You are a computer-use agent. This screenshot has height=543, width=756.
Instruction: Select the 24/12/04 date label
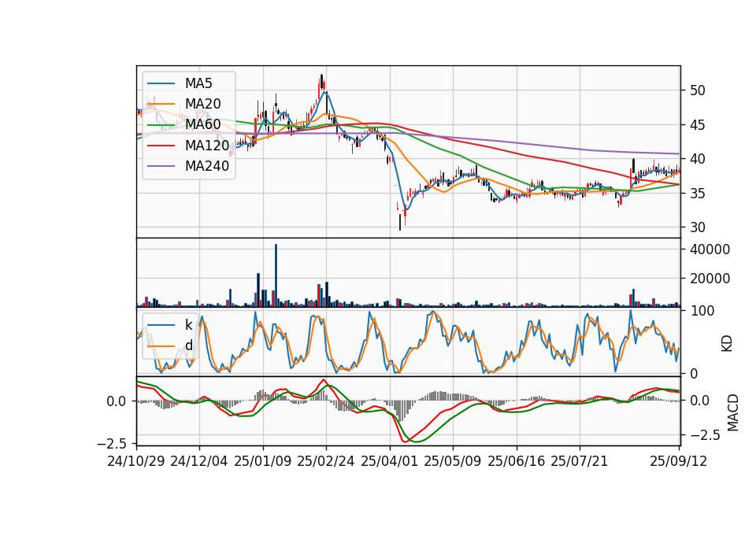[x=199, y=461]
